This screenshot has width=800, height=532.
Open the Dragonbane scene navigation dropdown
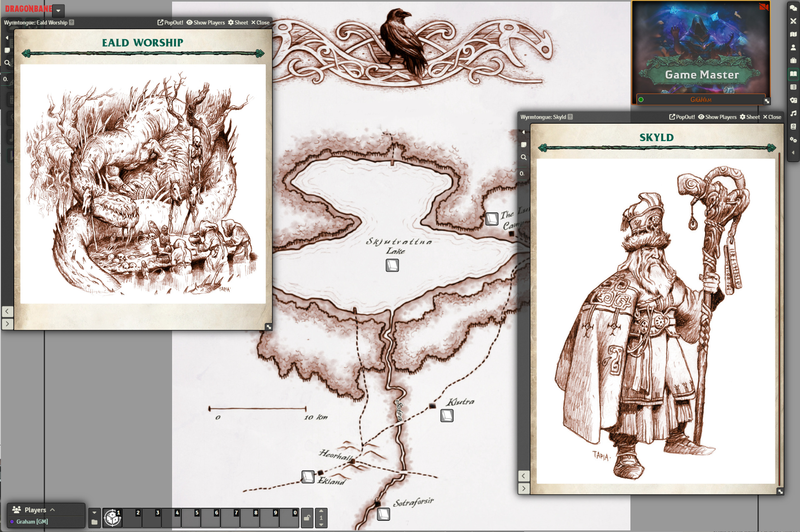(58, 10)
